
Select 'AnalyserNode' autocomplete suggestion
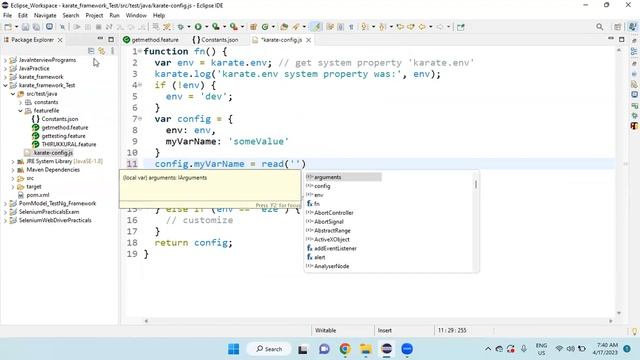(x=331, y=266)
